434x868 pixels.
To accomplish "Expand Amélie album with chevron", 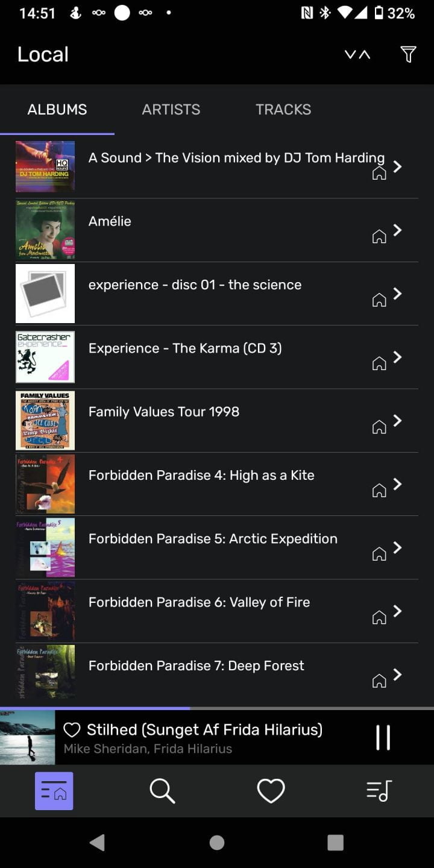I will click(x=397, y=230).
